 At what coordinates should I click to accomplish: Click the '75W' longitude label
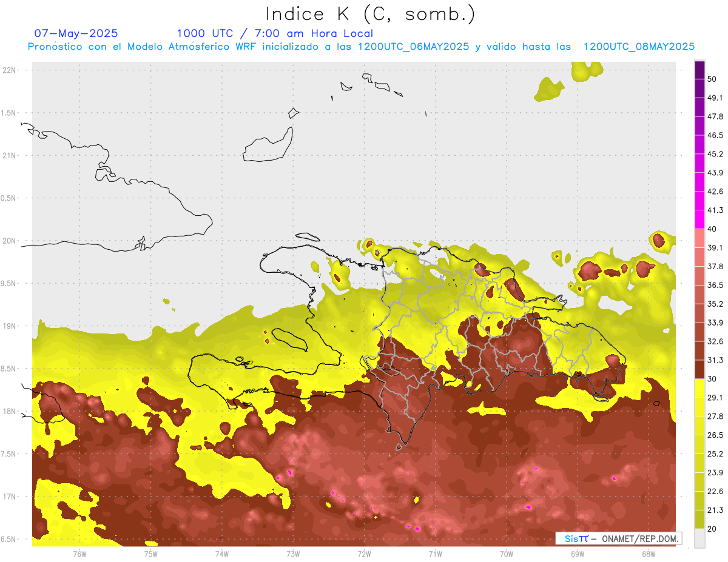coord(150,554)
